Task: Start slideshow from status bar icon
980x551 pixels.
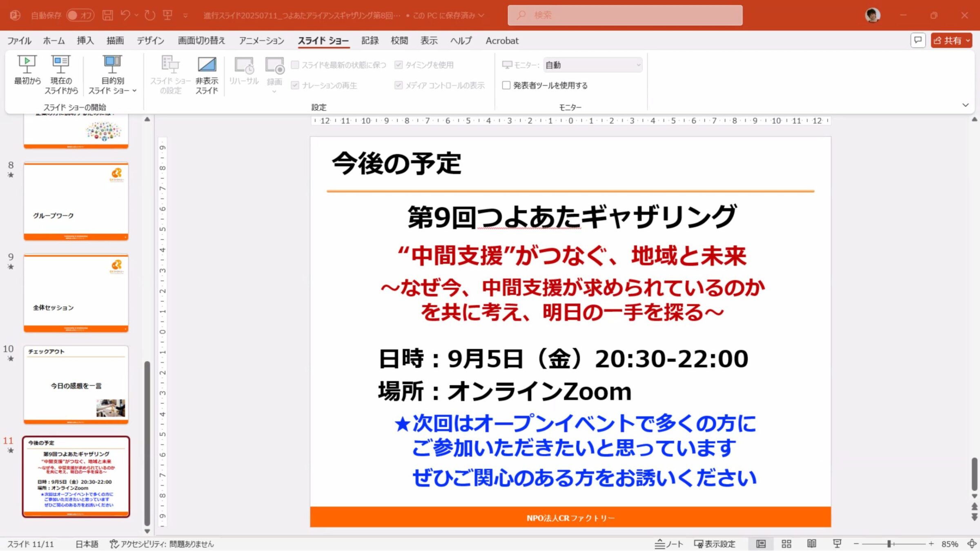Action: tap(837, 544)
